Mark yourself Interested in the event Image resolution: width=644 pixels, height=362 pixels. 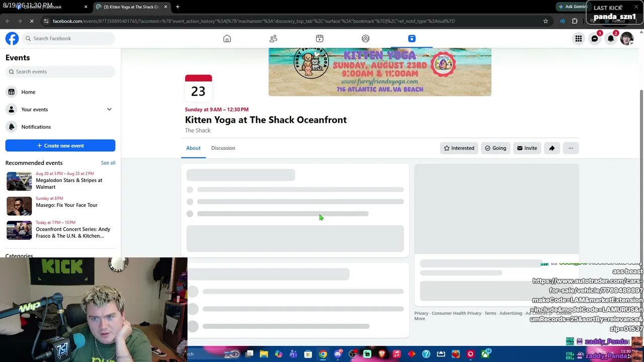pos(459,148)
